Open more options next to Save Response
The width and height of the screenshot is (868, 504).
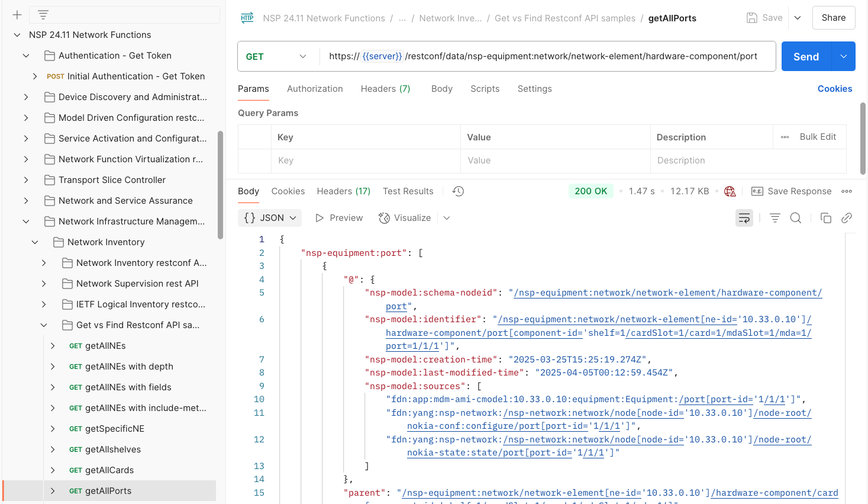pos(847,191)
